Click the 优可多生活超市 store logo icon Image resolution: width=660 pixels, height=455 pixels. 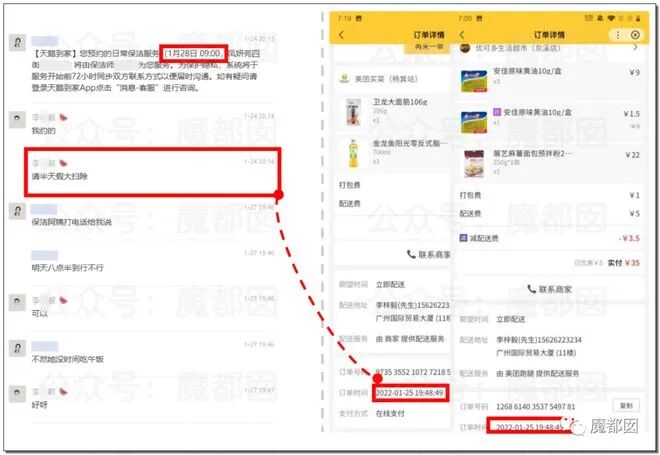(465, 48)
